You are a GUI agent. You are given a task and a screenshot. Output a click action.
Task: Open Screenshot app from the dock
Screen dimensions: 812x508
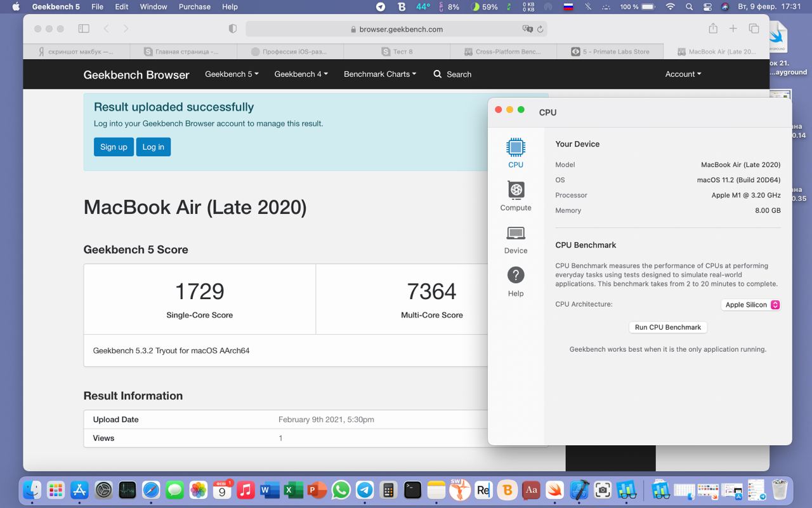pyautogui.click(x=603, y=490)
